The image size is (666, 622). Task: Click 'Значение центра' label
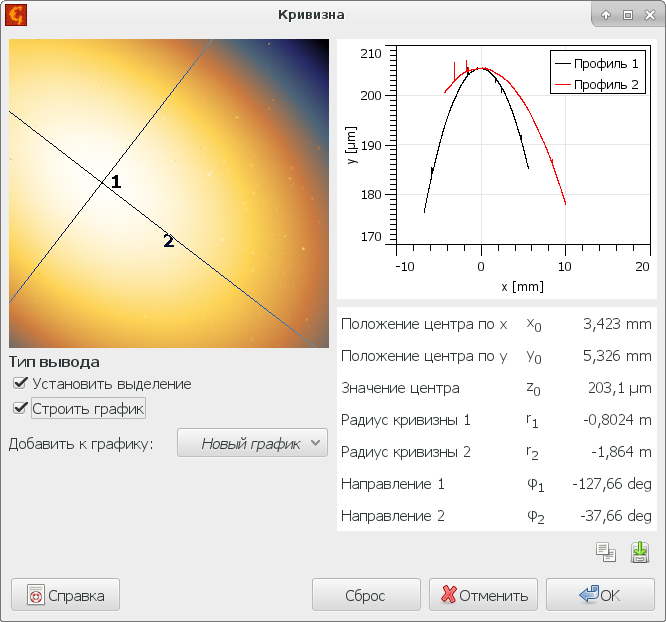tap(400, 388)
